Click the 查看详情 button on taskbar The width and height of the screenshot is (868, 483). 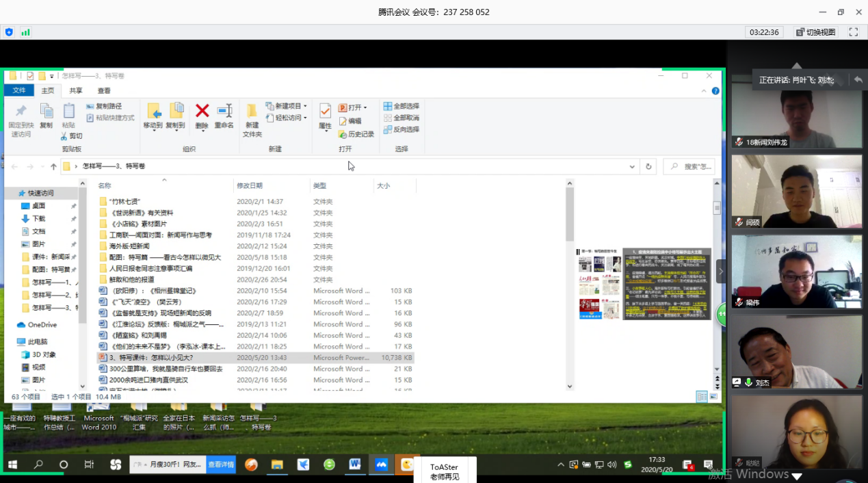(x=222, y=465)
